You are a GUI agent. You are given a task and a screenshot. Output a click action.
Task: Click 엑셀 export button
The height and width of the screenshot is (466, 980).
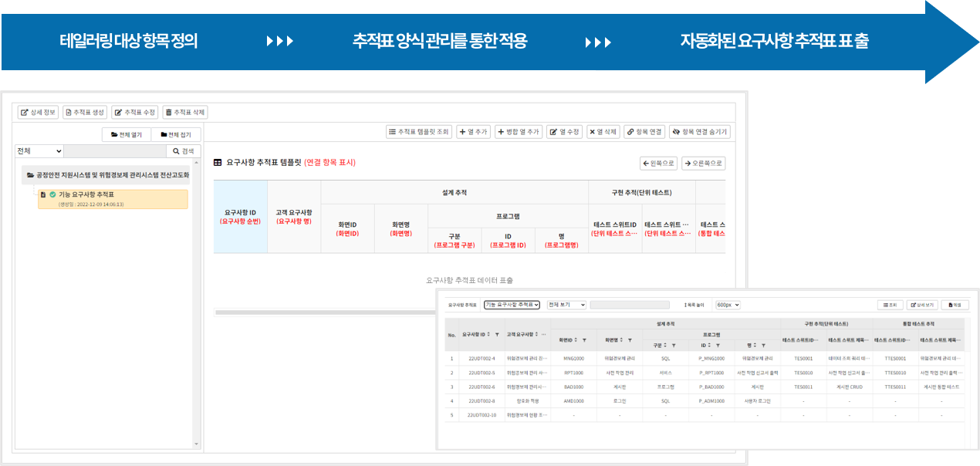955,305
